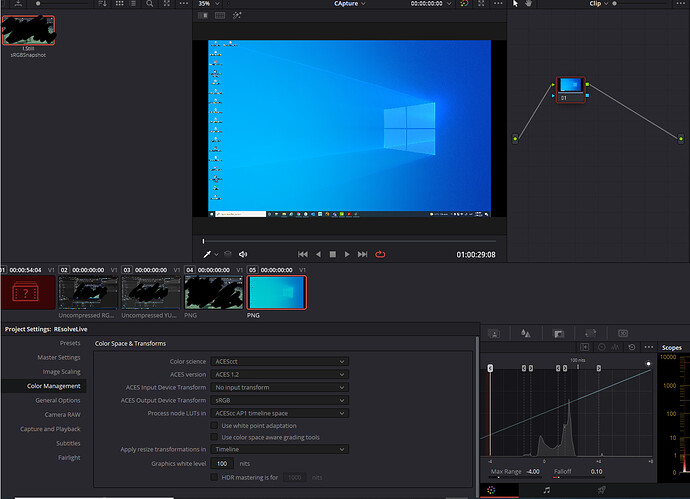Open the Fairlight page music note tab

547,490
